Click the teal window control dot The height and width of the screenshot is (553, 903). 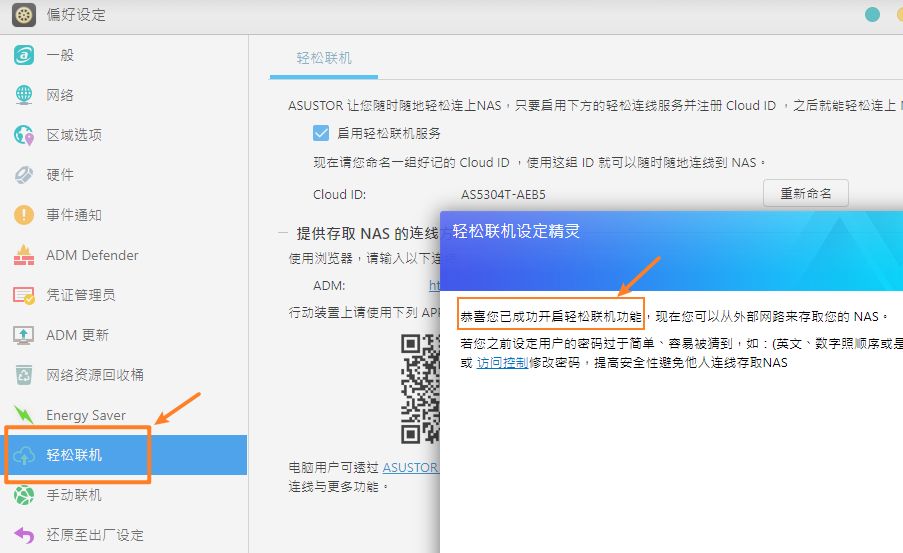point(872,15)
